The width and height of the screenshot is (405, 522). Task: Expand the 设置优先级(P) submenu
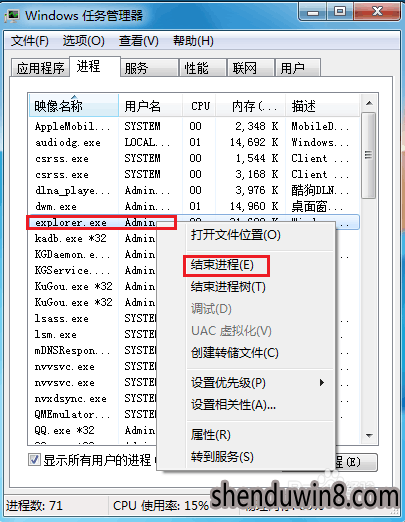tap(260, 383)
